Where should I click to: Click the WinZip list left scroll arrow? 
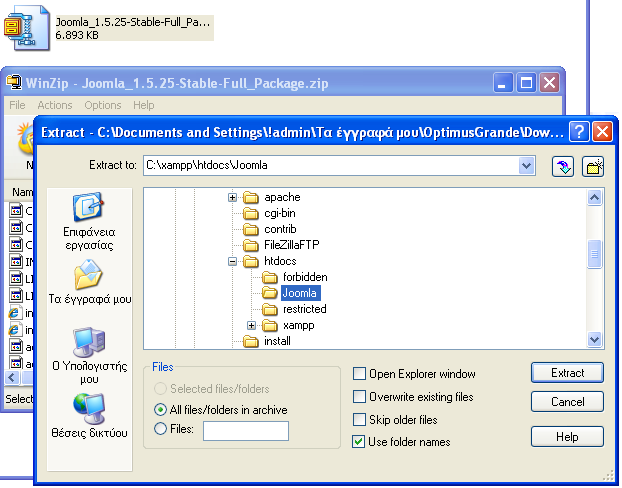point(12,378)
